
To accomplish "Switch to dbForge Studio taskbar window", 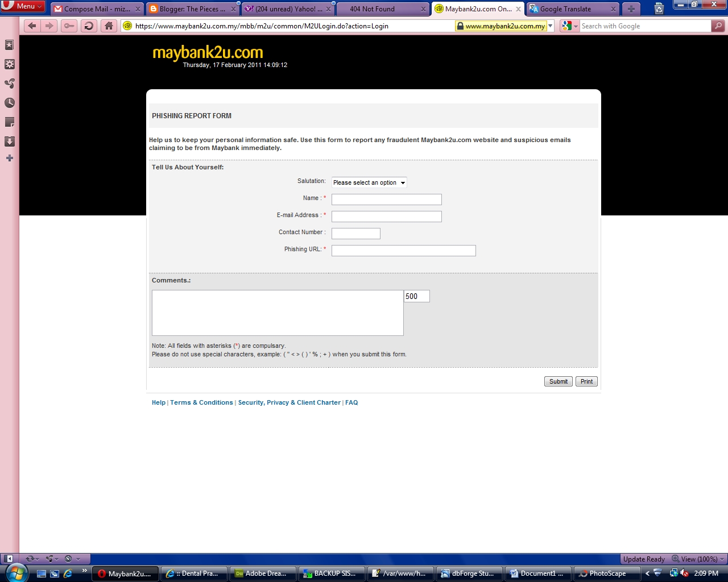I will pyautogui.click(x=470, y=573).
